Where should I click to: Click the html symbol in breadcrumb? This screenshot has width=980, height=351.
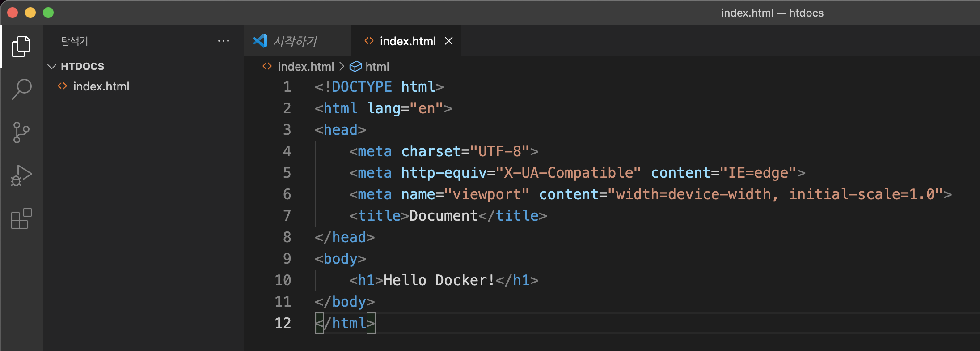pos(377,67)
